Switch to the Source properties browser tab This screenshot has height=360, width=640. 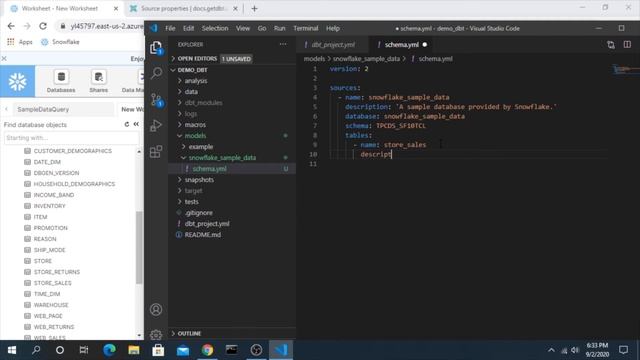(x=183, y=9)
